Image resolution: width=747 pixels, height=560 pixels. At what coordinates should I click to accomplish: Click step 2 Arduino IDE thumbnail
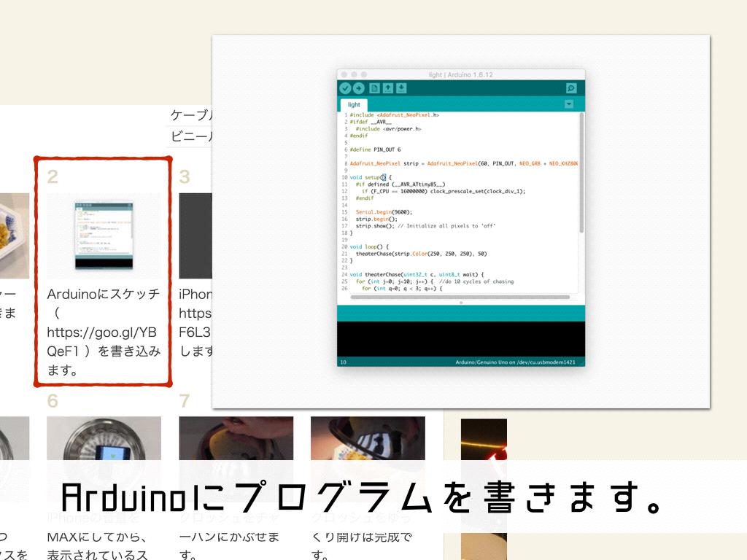click(x=104, y=236)
